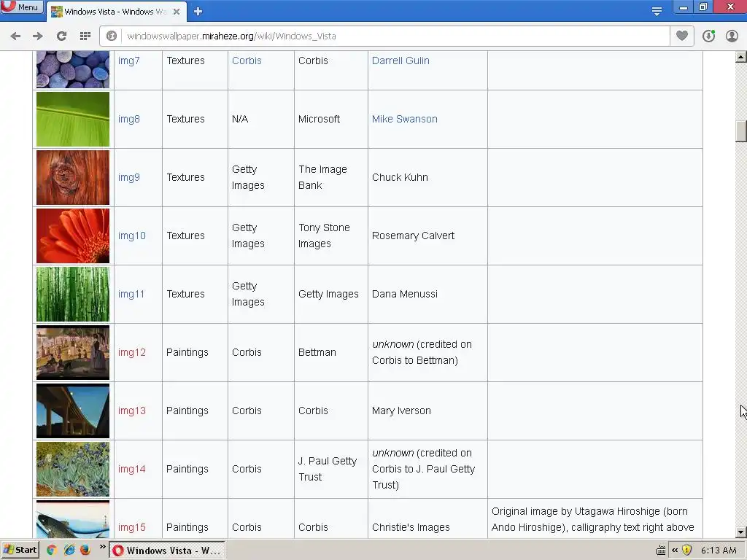Image resolution: width=747 pixels, height=560 pixels.
Task: Open the red img13 link
Action: point(132,411)
